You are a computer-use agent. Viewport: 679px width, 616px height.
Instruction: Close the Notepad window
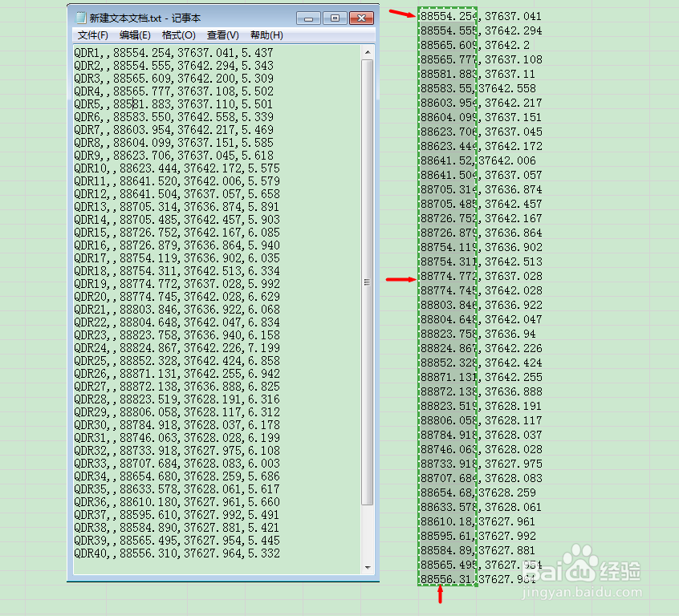[x=362, y=18]
